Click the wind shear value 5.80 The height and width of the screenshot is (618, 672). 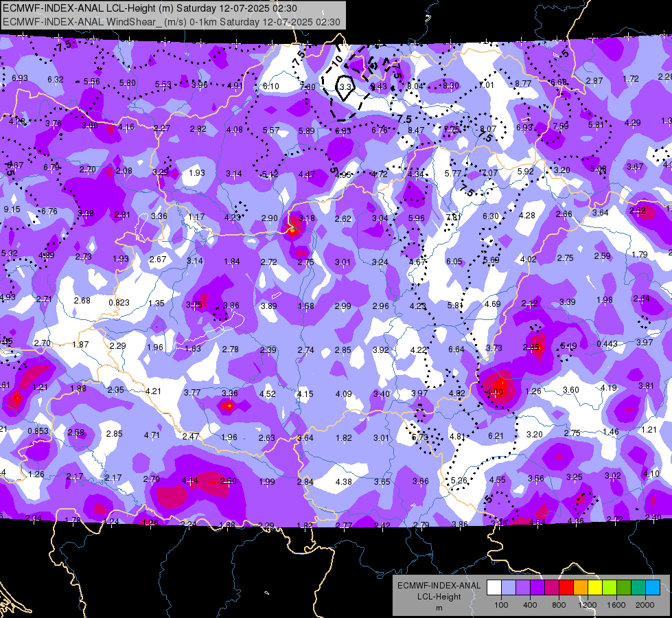click(x=127, y=83)
